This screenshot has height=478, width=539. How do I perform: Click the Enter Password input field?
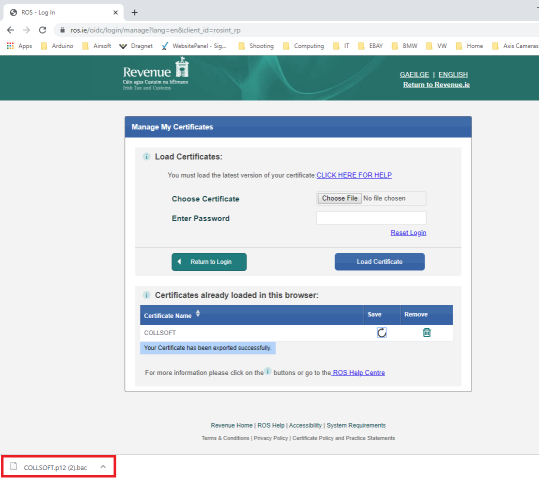tap(371, 218)
